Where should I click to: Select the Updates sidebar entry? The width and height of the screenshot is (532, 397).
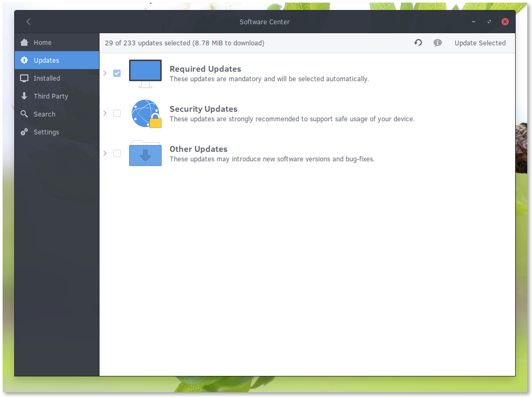(x=57, y=60)
